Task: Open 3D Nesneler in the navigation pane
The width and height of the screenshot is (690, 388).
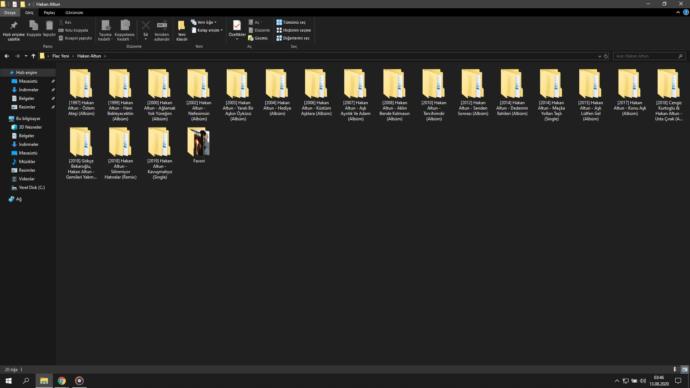Action: tap(30, 127)
